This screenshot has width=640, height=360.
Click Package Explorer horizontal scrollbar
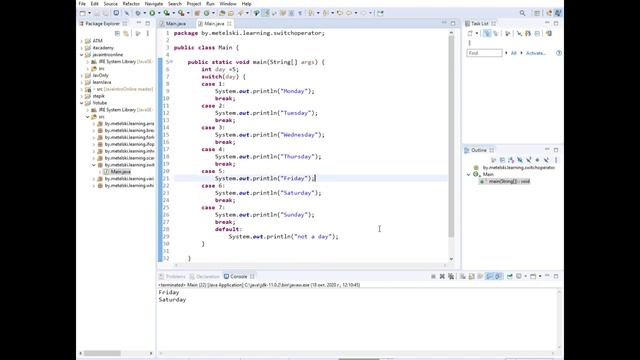(x=102, y=353)
